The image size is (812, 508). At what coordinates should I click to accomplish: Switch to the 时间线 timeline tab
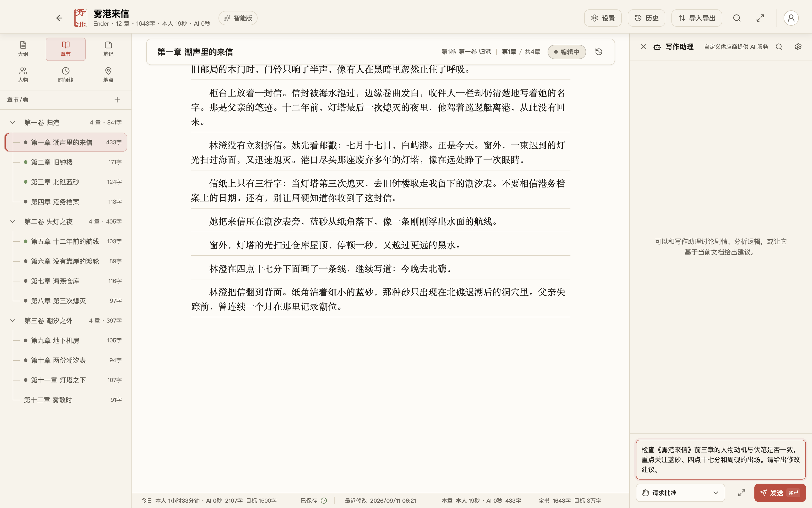point(65,75)
